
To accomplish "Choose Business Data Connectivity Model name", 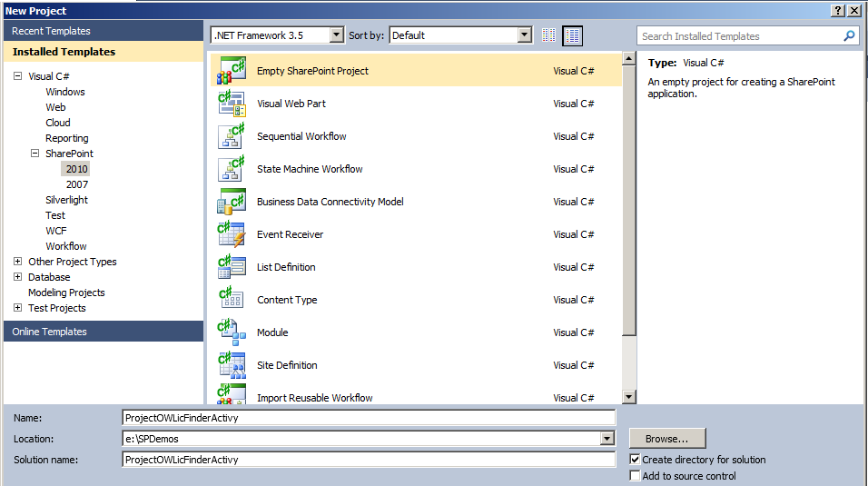I will click(330, 202).
